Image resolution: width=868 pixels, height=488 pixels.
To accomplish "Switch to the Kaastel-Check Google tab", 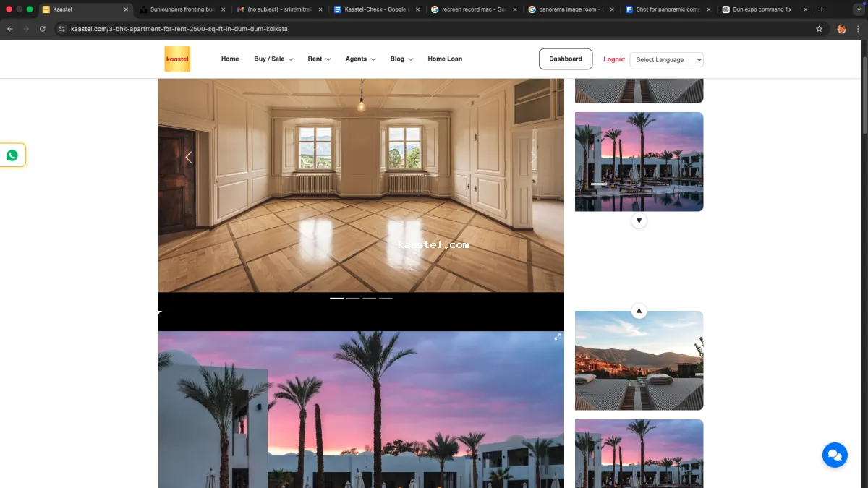I will pos(376,9).
